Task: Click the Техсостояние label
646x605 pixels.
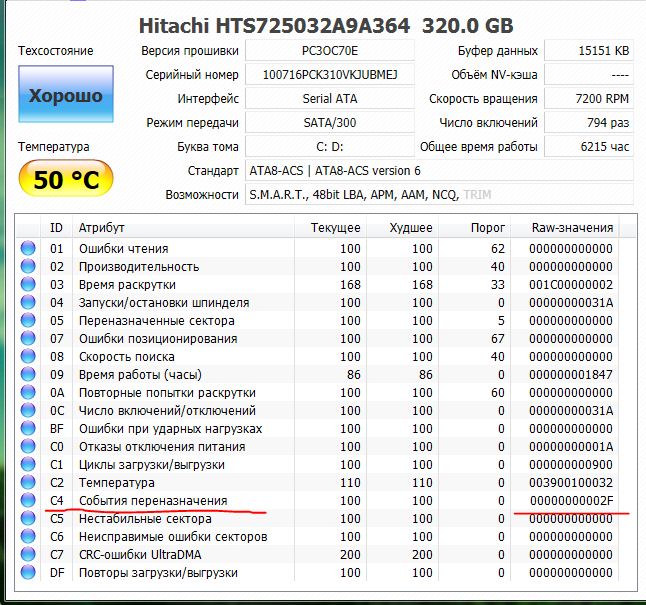Action: 56,51
